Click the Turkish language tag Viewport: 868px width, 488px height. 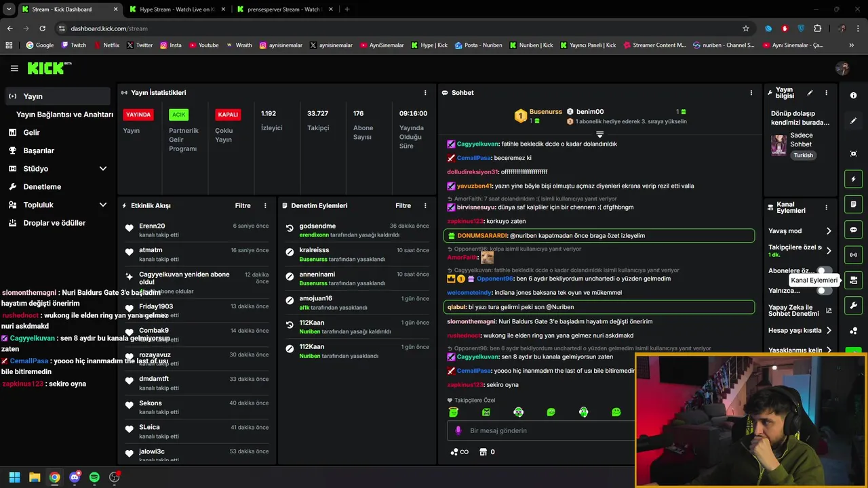(804, 155)
